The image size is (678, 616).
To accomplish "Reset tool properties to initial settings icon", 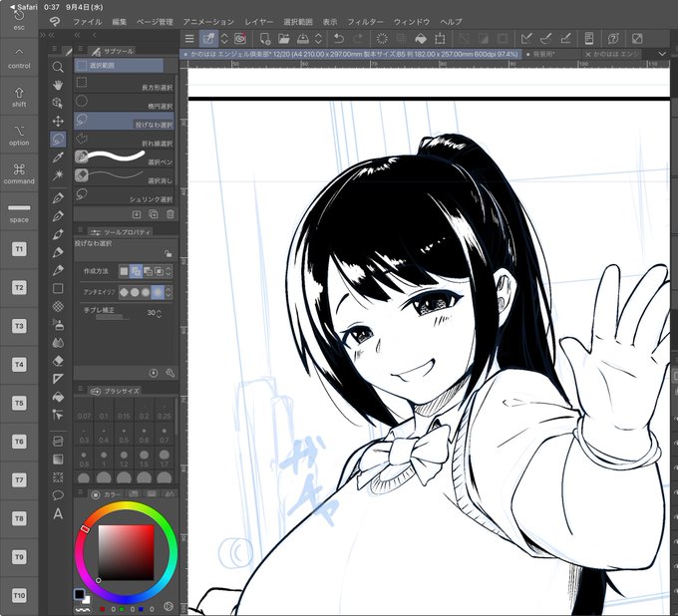I will point(154,373).
